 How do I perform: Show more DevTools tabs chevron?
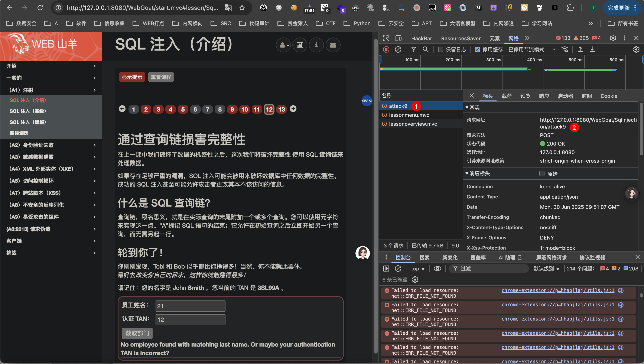tap(527, 38)
